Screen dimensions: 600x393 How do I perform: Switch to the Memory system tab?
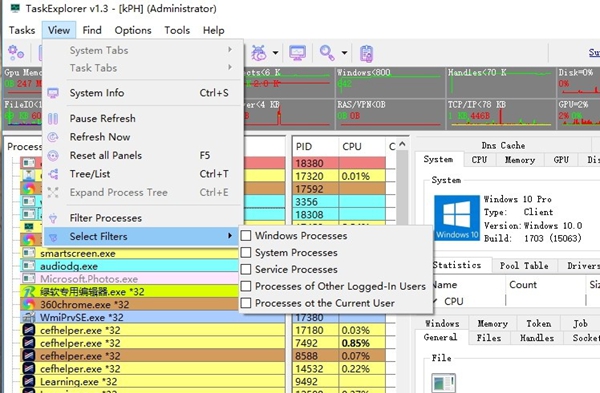(520, 160)
